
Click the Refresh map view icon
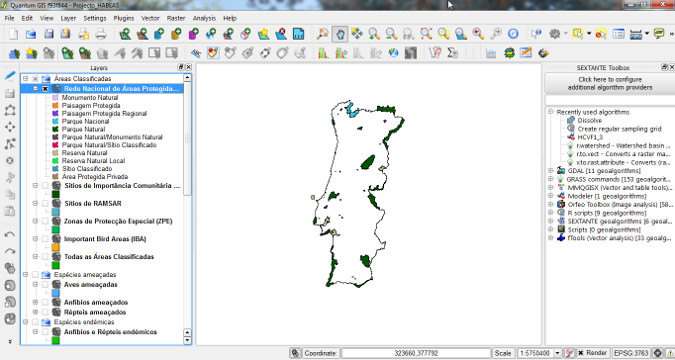(513, 34)
